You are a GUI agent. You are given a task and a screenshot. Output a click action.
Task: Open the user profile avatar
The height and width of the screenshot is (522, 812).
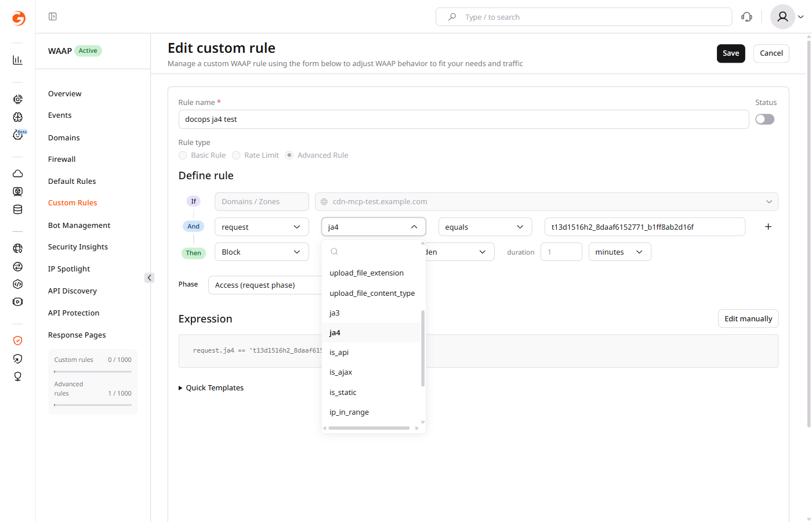tap(782, 17)
